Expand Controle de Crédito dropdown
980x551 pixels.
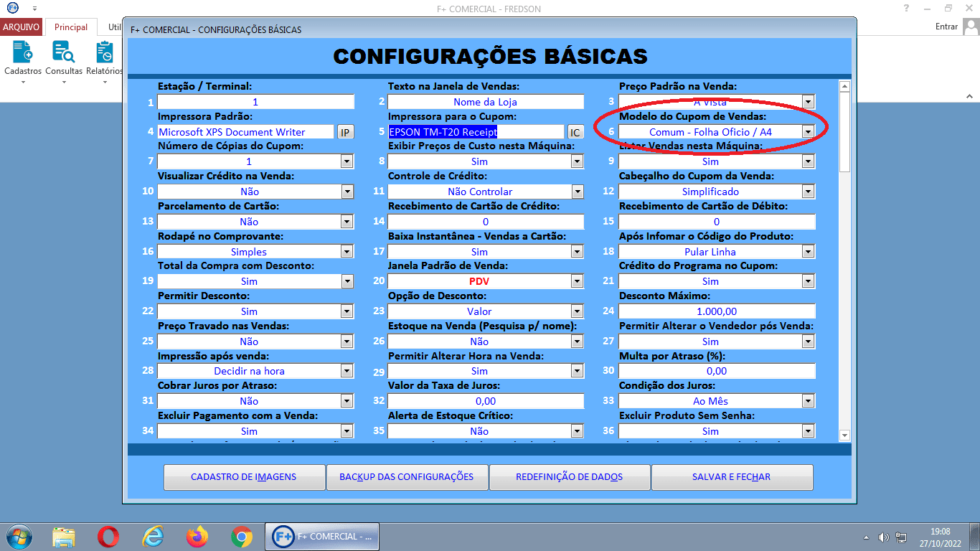(x=578, y=192)
